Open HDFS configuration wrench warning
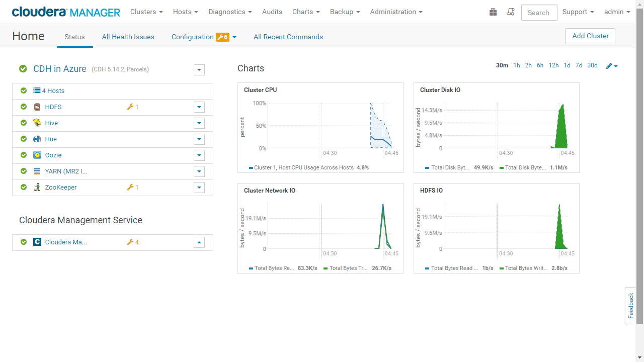Screen dimensions: 644x362 pos(133,107)
